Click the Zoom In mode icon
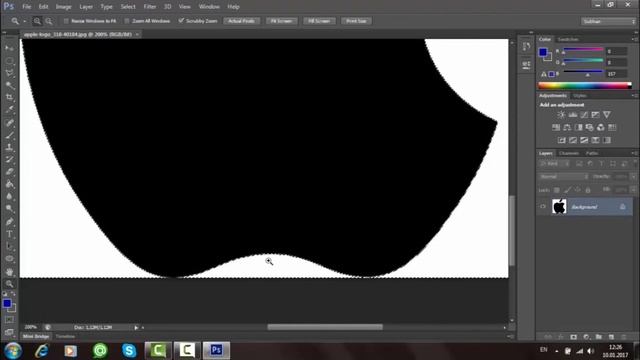 click(x=37, y=21)
